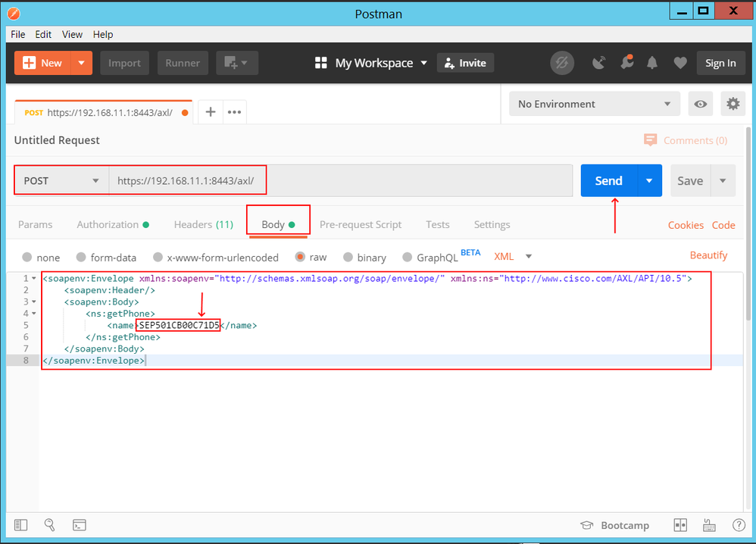The image size is (756, 544).
Task: Switch to the Pre-request Script tab
Action: (x=360, y=224)
